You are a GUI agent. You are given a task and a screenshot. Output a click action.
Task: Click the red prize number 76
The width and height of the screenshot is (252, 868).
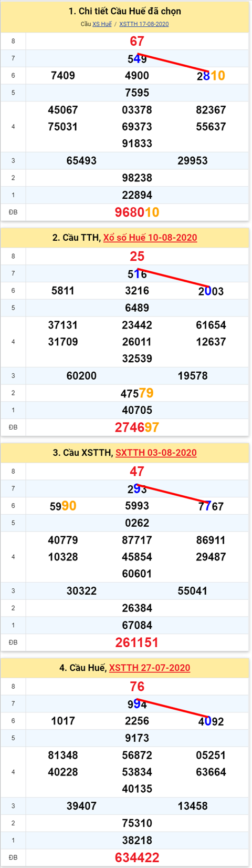(x=137, y=687)
